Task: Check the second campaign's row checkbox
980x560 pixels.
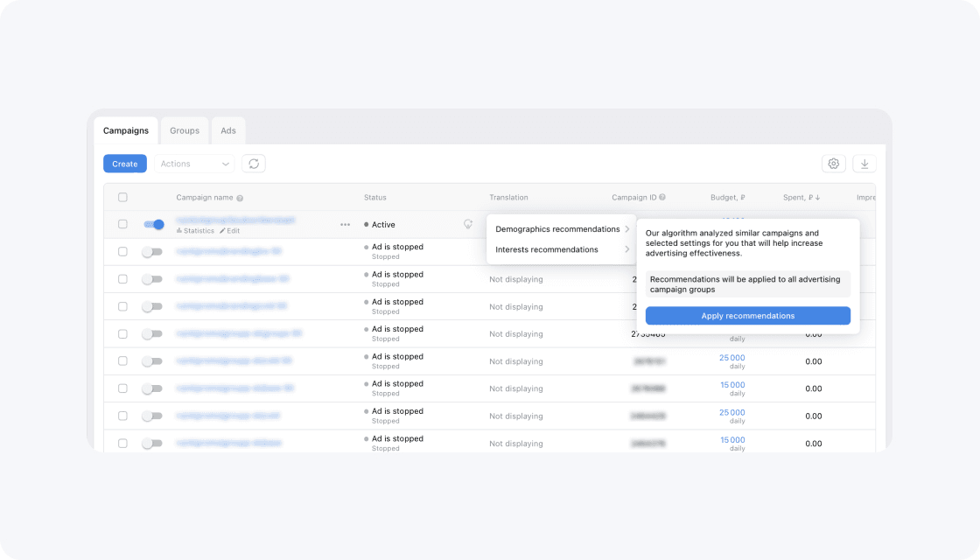Action: (122, 251)
